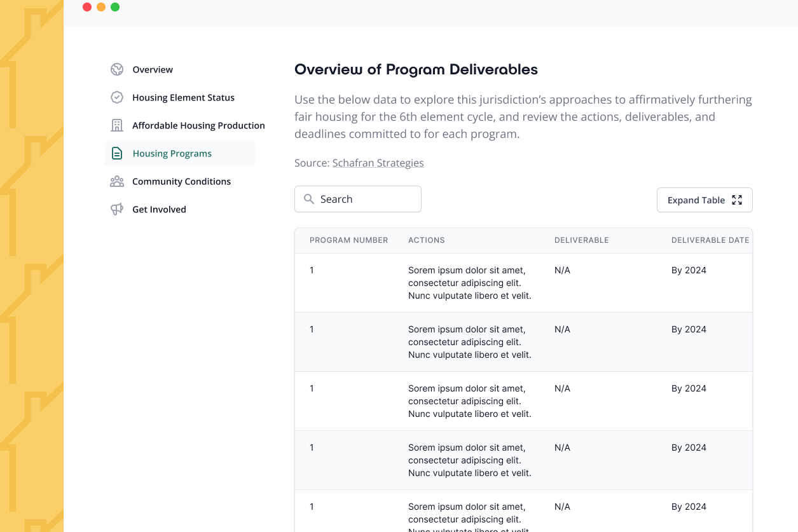
Task: Focus the Search input field
Action: [366, 200]
